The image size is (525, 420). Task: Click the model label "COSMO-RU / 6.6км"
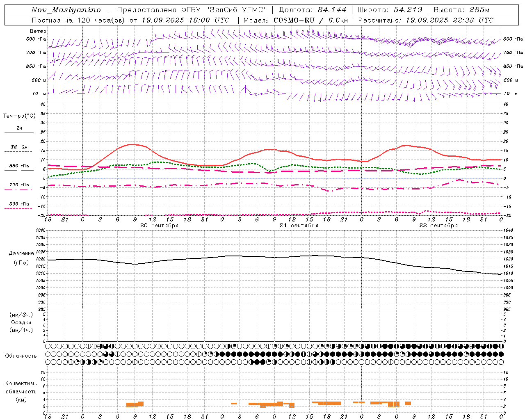pos(310,20)
